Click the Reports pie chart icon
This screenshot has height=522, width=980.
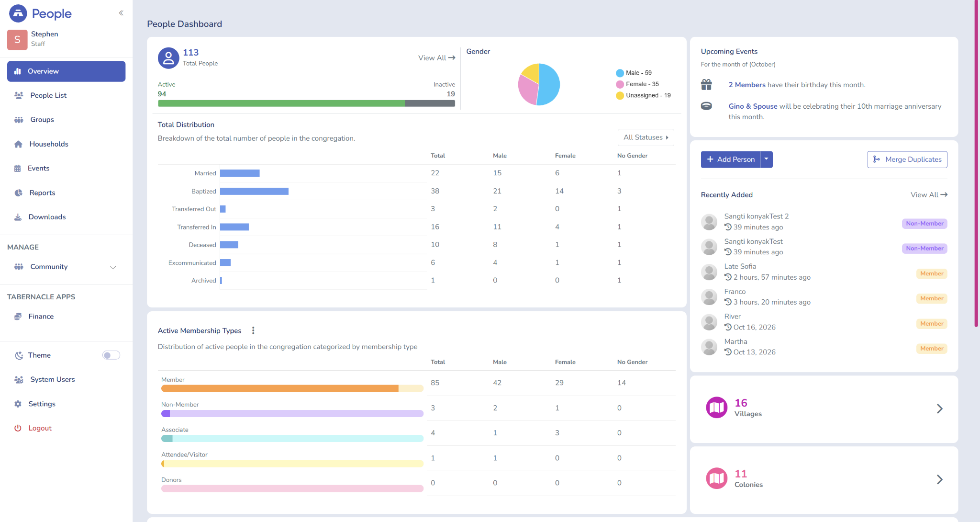coord(18,193)
